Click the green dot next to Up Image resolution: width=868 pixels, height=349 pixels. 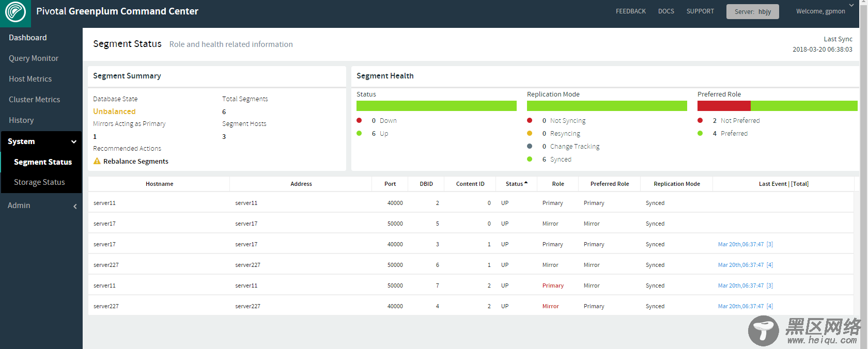tap(359, 133)
